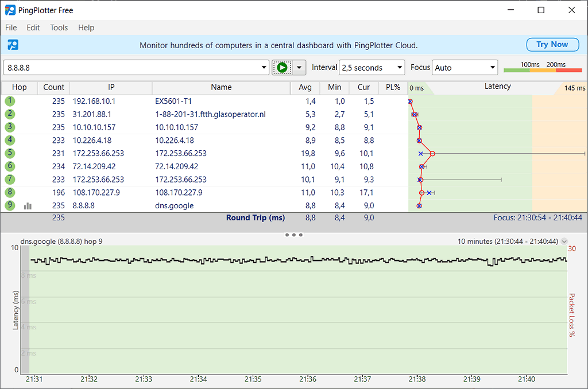Image resolution: width=588 pixels, height=389 pixels.
Task: Open the Edit menu
Action: (33, 28)
